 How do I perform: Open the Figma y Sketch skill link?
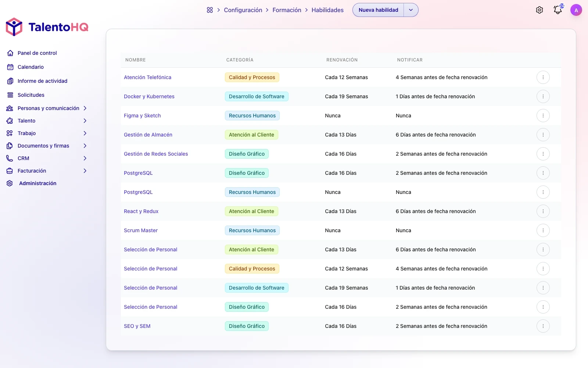[142, 116]
